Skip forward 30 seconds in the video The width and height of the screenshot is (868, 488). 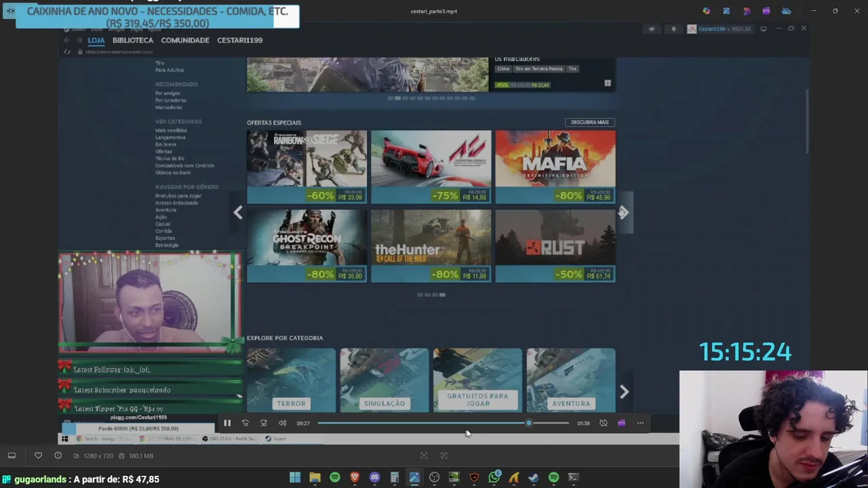264,423
